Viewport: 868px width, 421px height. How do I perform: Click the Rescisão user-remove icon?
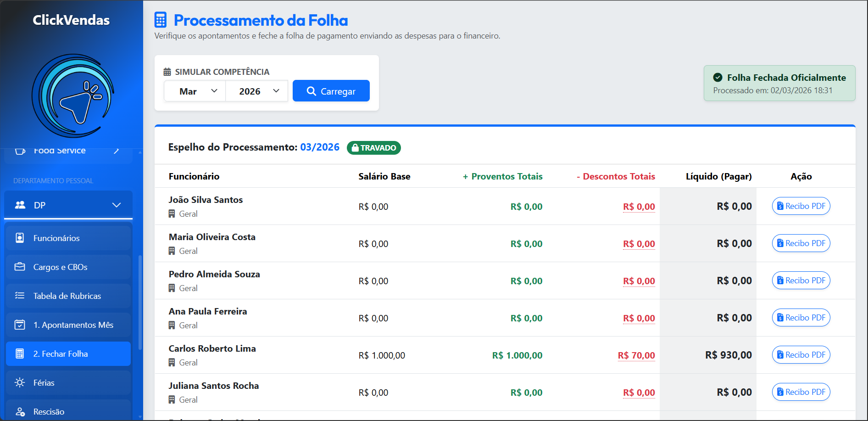20,411
